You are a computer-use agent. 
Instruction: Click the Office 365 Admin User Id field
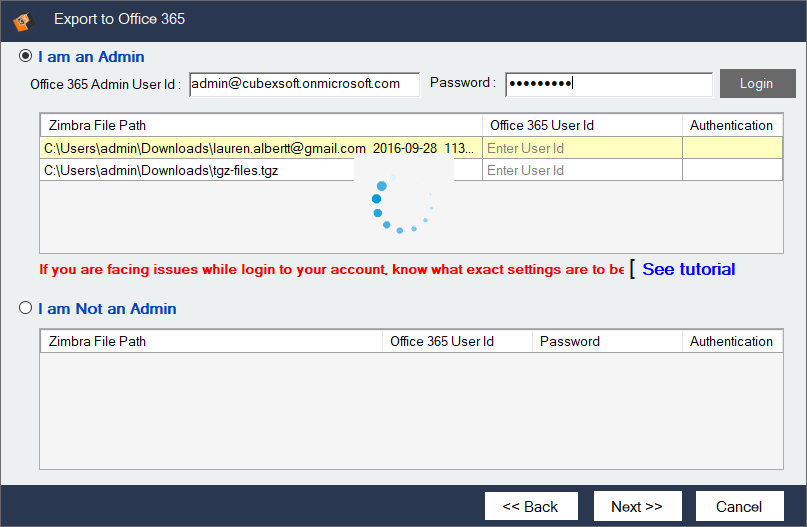[x=303, y=84]
